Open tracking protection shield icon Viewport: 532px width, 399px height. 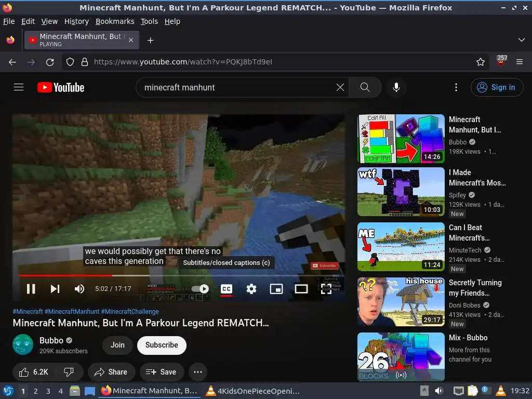coord(70,62)
